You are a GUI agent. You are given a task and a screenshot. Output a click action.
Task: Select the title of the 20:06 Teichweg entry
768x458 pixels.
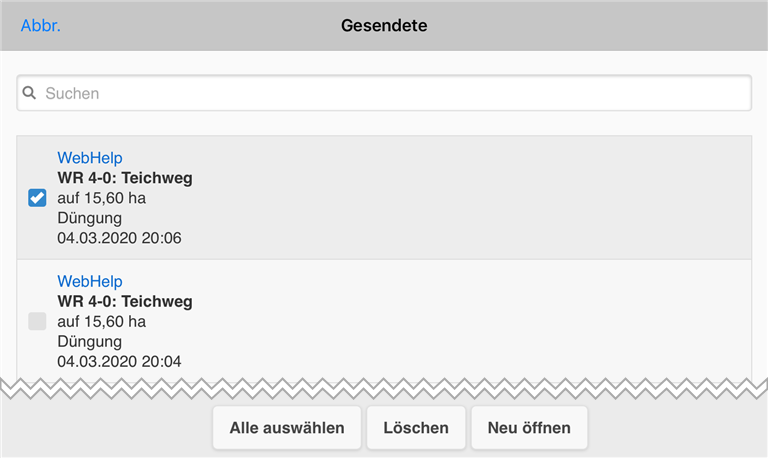click(125, 179)
